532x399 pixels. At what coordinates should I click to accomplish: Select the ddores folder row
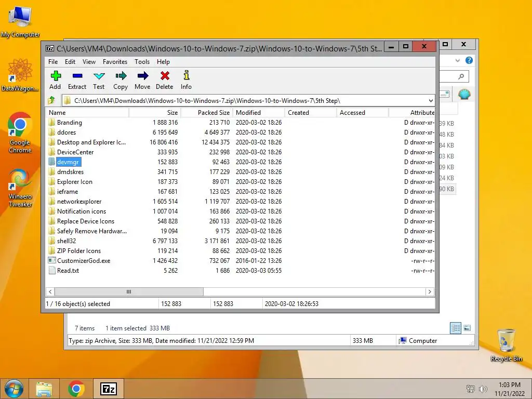pyautogui.click(x=240, y=132)
